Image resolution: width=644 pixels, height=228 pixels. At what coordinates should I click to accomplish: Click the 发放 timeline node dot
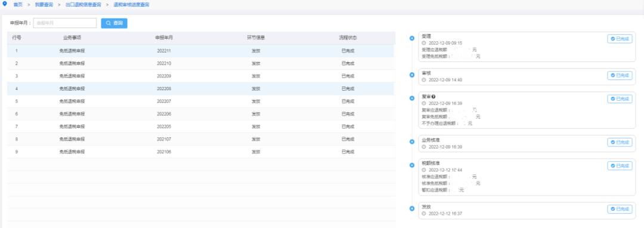pyautogui.click(x=412, y=209)
